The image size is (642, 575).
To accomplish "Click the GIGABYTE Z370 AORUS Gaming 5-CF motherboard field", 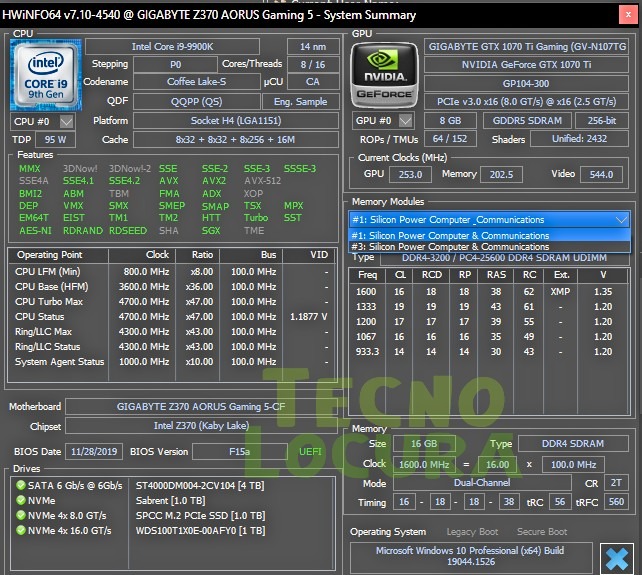I will pyautogui.click(x=201, y=407).
